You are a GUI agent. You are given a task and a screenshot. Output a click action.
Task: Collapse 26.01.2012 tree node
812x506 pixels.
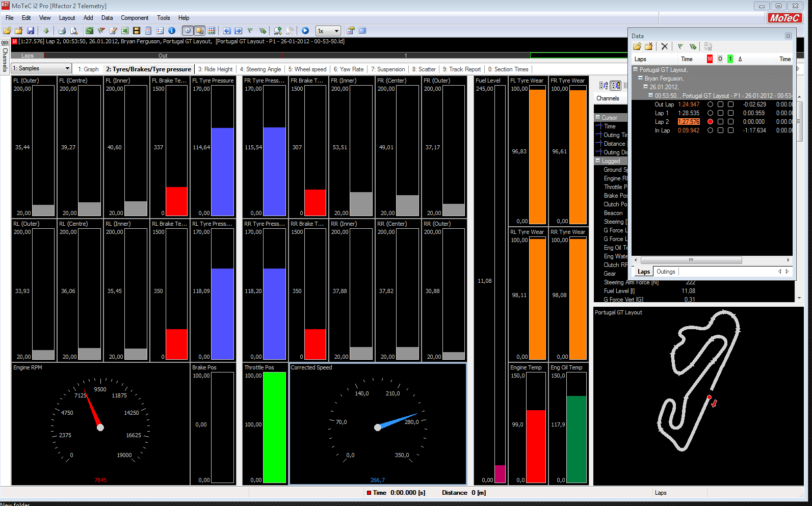646,87
